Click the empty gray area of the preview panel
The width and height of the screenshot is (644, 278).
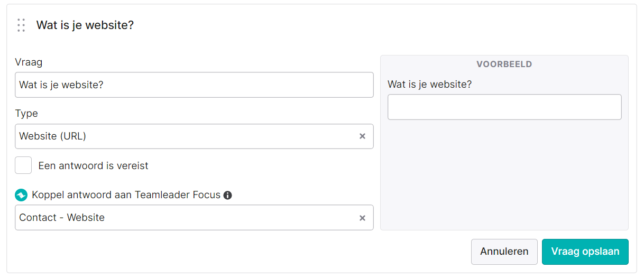(504, 174)
